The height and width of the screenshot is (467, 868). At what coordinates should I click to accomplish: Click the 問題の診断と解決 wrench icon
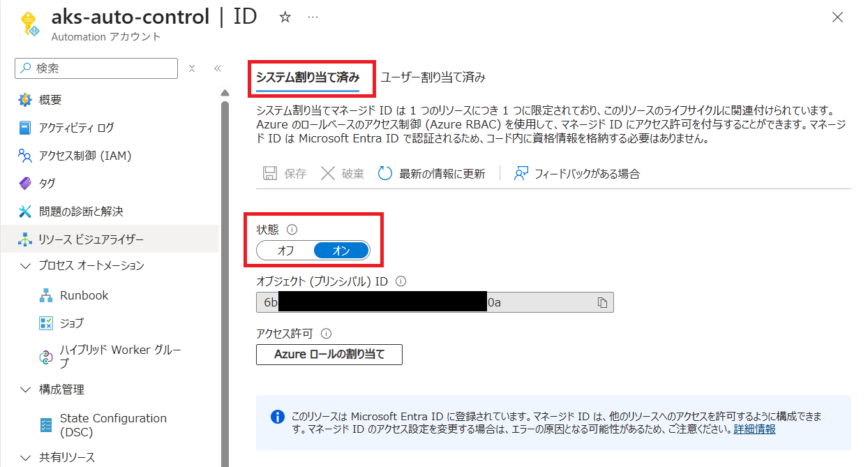pyautogui.click(x=25, y=212)
